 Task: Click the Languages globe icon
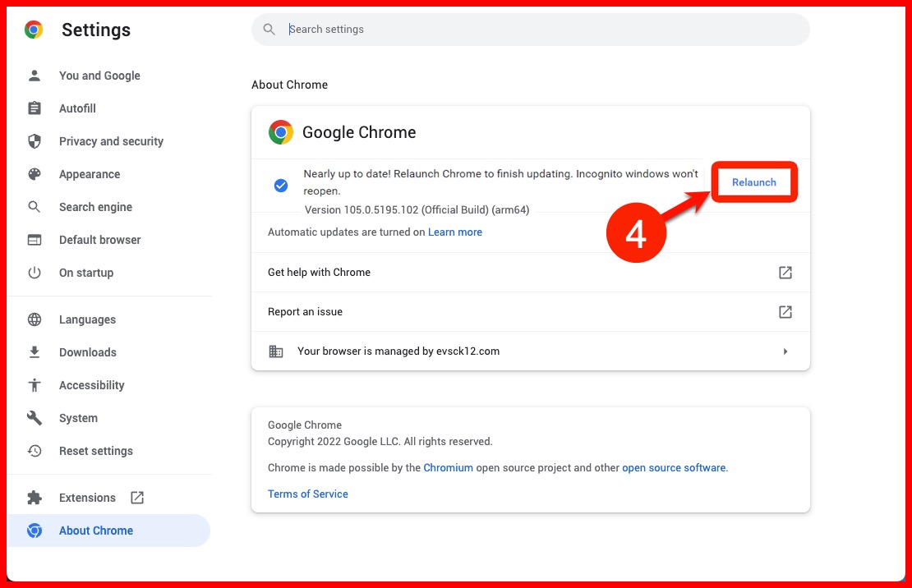(35, 319)
